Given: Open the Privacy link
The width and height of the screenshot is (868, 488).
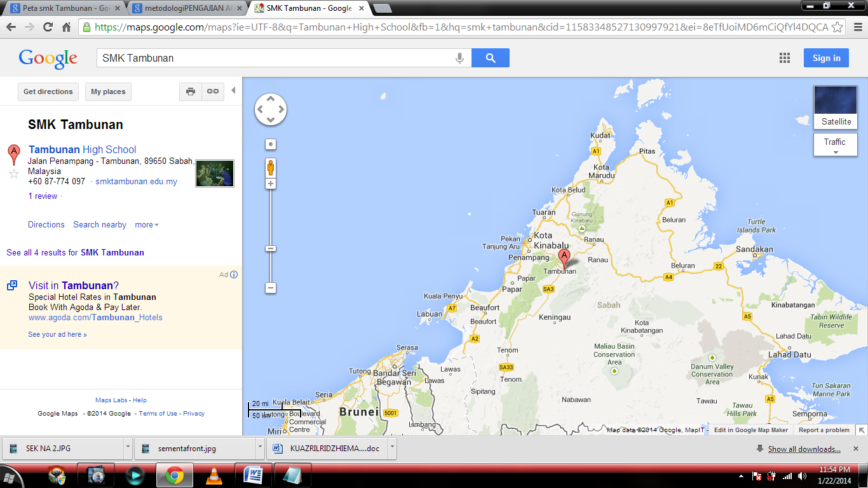Looking at the screenshot, I should (x=194, y=413).
